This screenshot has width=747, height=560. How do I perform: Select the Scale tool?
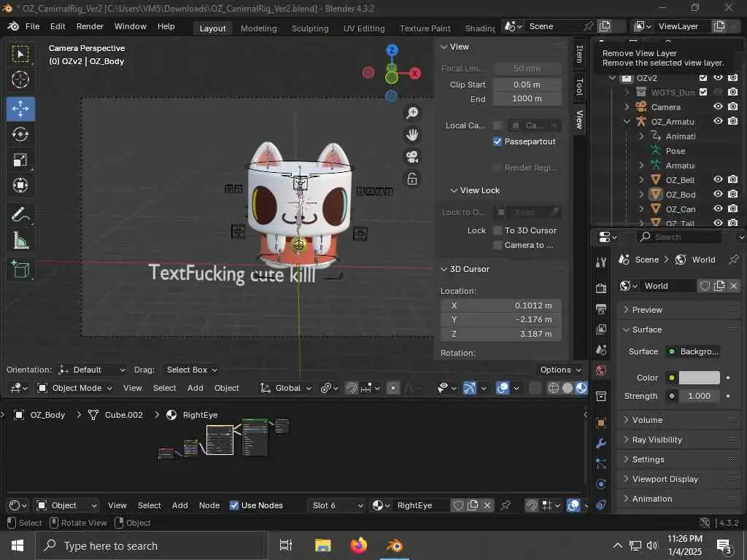click(x=20, y=160)
